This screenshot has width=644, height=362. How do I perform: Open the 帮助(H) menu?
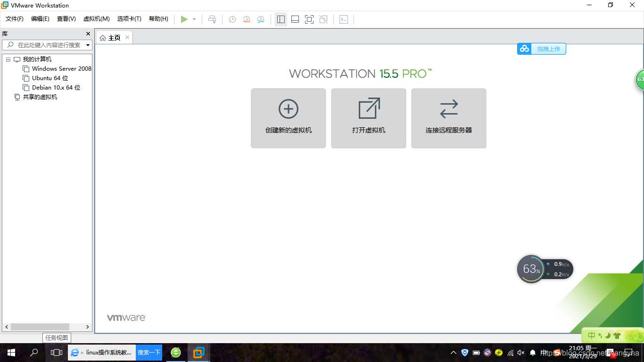tap(158, 19)
